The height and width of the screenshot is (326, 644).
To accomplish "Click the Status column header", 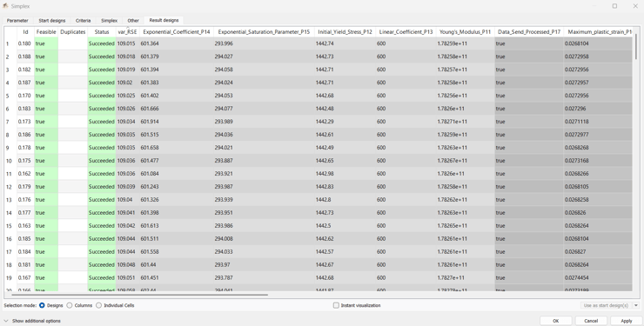I will point(102,32).
